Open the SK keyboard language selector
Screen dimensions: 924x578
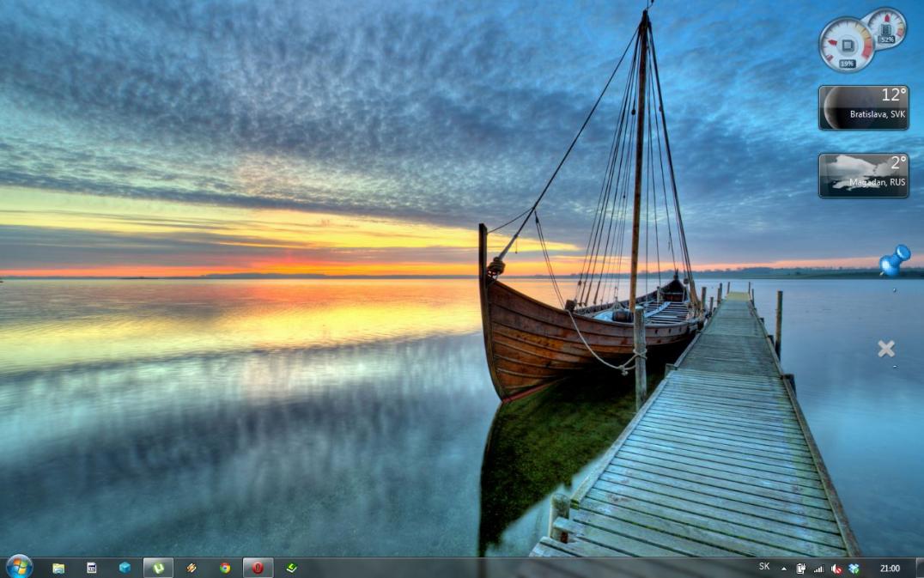(x=764, y=567)
